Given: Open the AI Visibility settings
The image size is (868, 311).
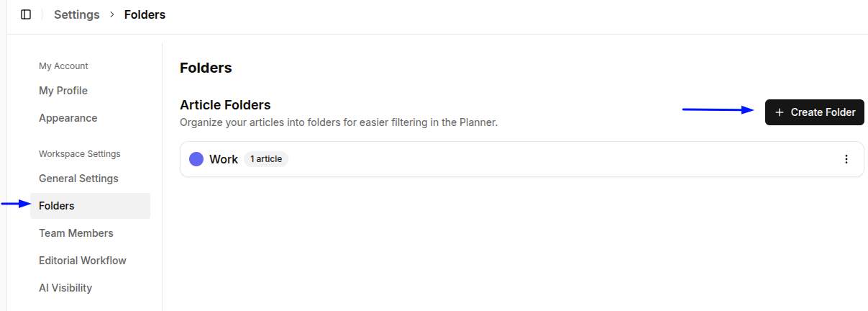Looking at the screenshot, I should coord(65,288).
